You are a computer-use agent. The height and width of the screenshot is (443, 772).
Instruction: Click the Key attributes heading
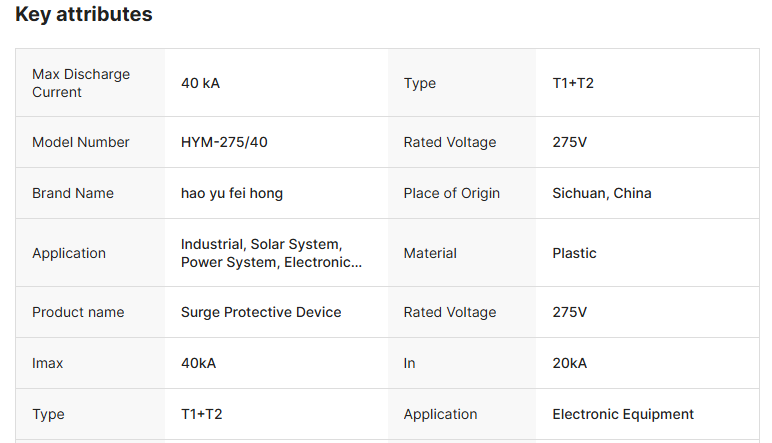click(84, 15)
